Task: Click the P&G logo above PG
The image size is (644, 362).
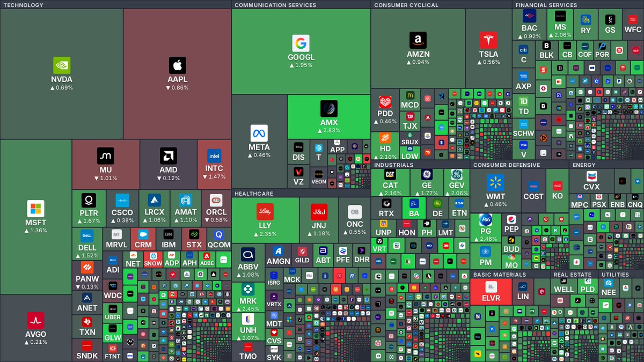Action: pyautogui.click(x=486, y=221)
